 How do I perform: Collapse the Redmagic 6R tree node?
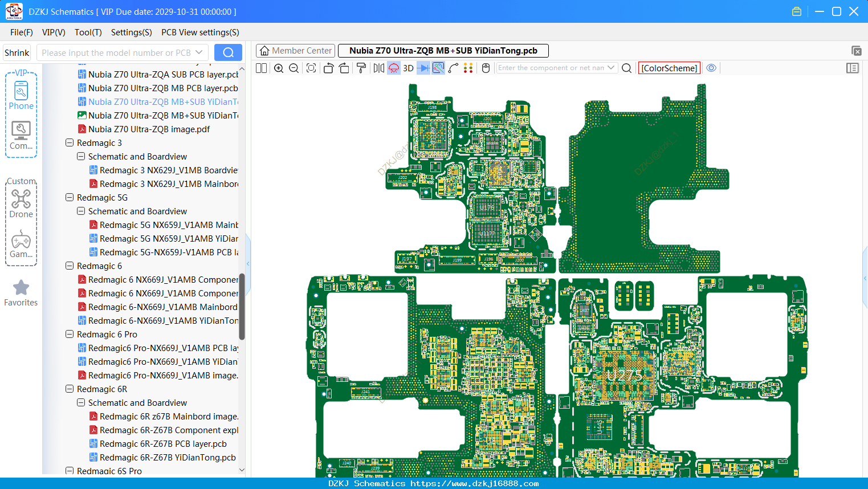click(70, 389)
